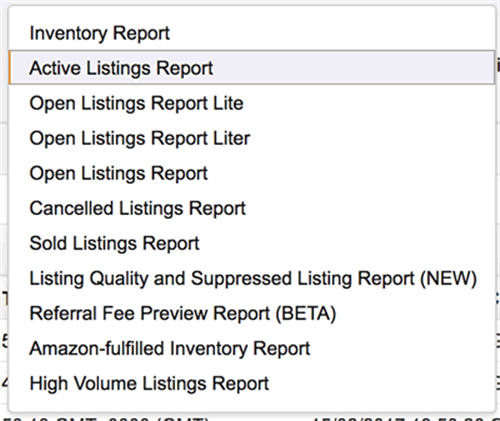Viewport: 500px width, 421px height.
Task: Select the first entry in the report dropdown
Action: (x=252, y=33)
